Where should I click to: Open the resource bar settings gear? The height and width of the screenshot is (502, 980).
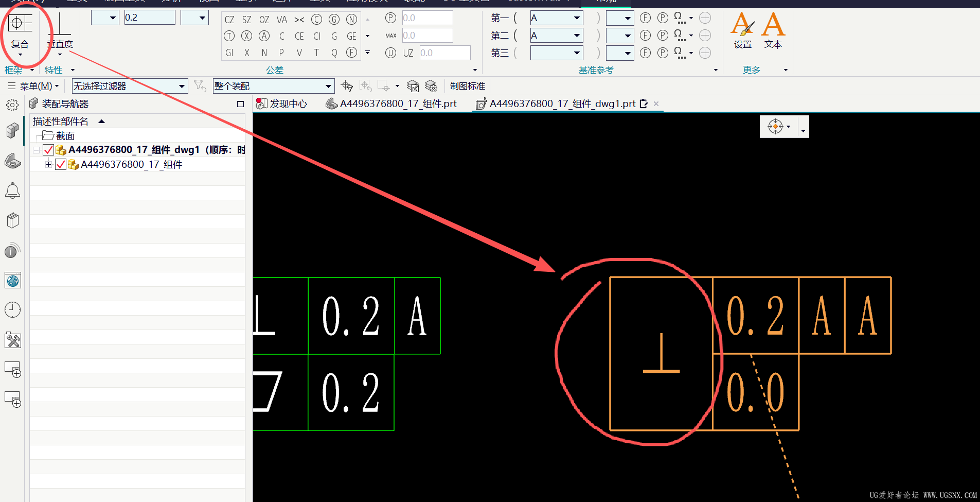(12, 106)
